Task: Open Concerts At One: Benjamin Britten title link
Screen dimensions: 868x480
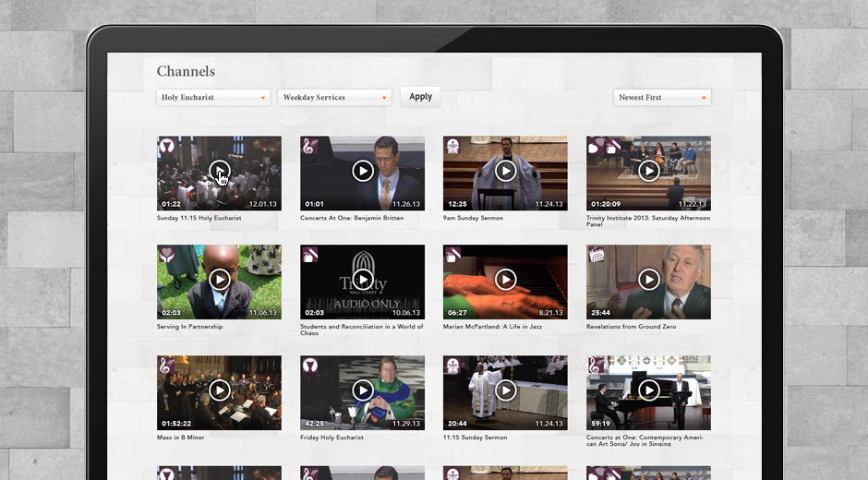Action: [352, 218]
